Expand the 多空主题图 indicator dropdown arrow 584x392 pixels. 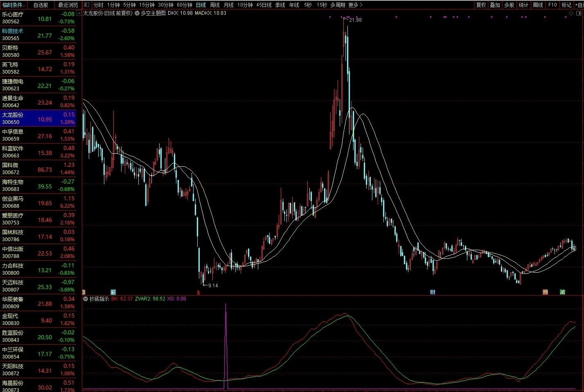[x=137, y=13]
